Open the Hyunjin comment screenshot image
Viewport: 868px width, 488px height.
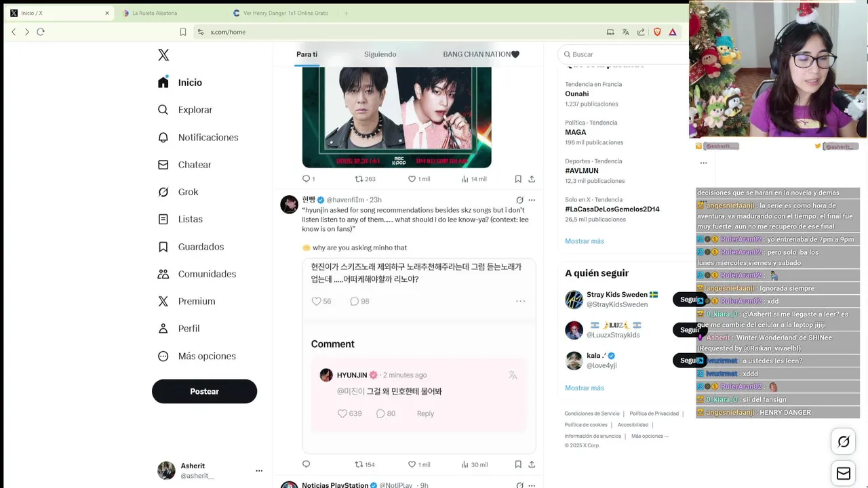(419, 356)
